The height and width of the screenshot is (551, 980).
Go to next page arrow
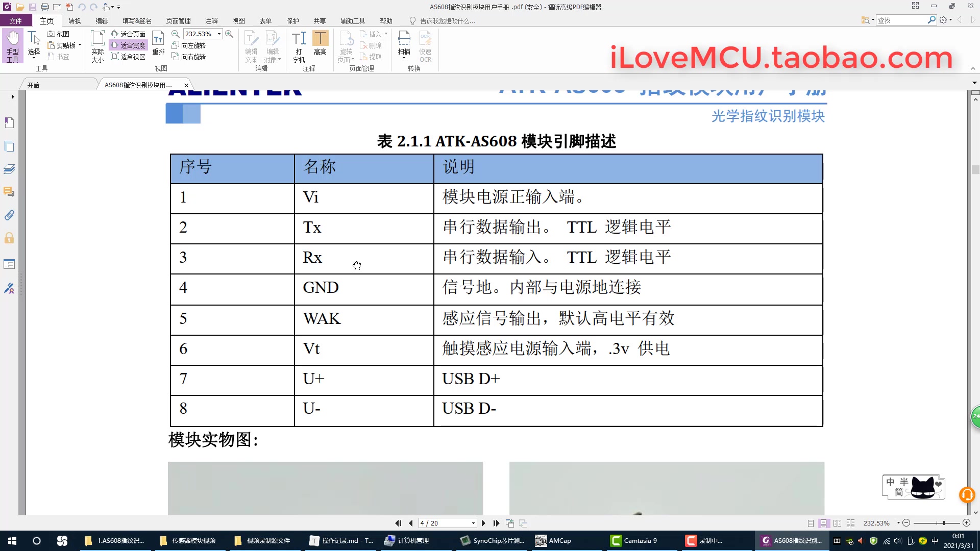point(483,523)
